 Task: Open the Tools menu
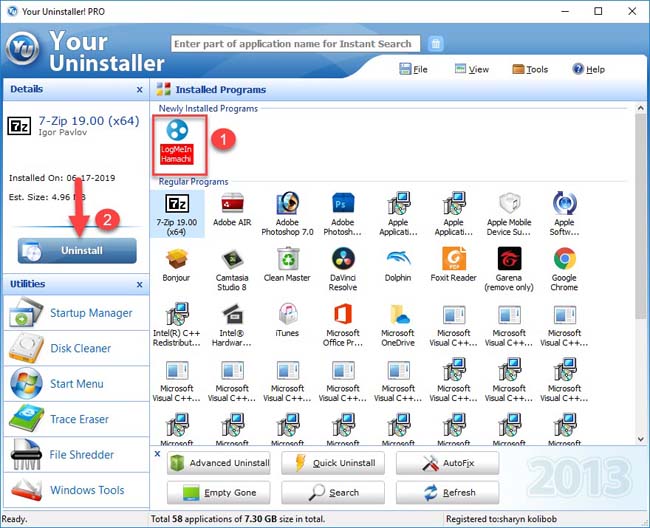(x=530, y=69)
